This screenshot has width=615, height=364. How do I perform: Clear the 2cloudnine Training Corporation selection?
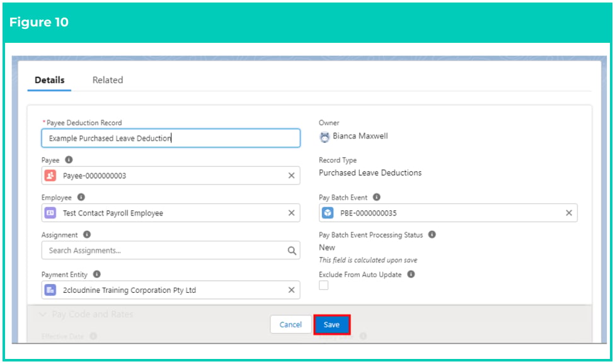tap(291, 290)
